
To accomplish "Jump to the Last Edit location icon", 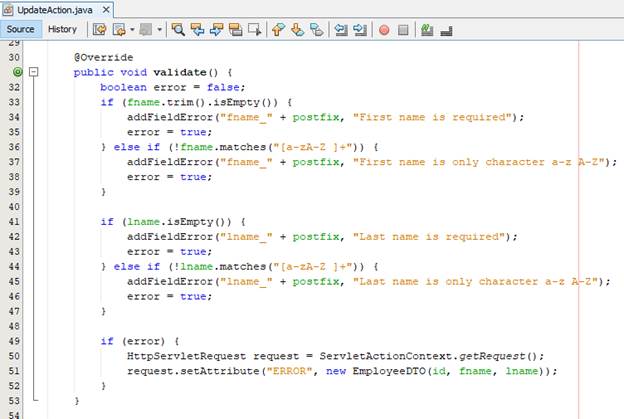I will tap(99, 30).
